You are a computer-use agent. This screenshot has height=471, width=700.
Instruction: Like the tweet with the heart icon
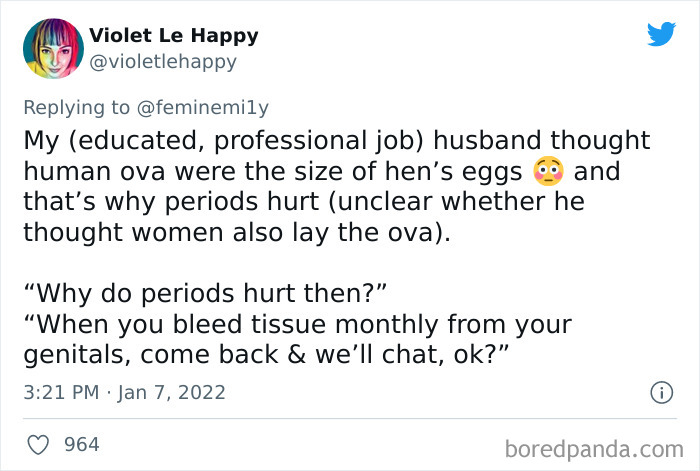(37, 443)
